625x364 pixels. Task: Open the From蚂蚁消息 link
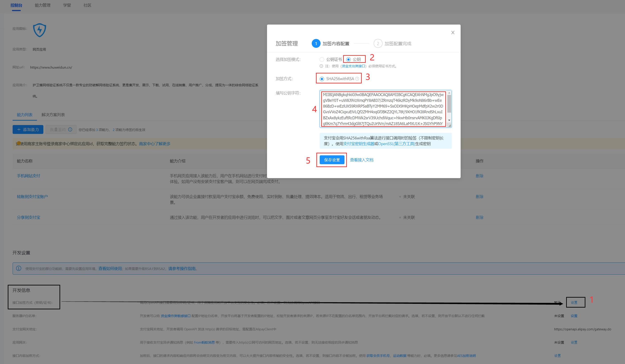[x=204, y=342]
